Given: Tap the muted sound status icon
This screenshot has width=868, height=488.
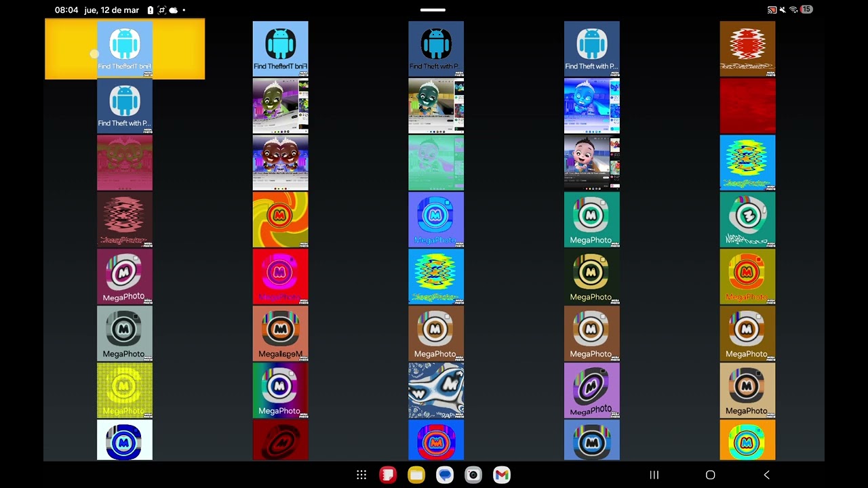Looking at the screenshot, I should click(783, 9).
